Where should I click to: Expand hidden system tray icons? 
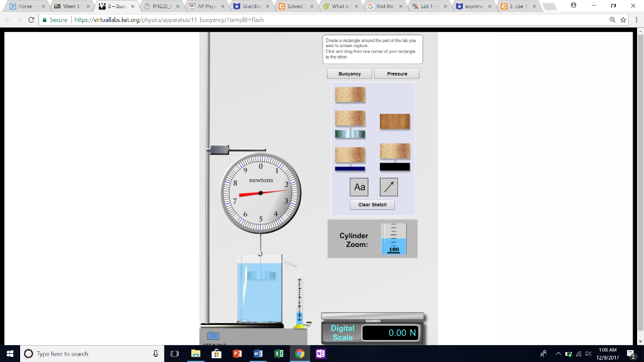pyautogui.click(x=558, y=353)
